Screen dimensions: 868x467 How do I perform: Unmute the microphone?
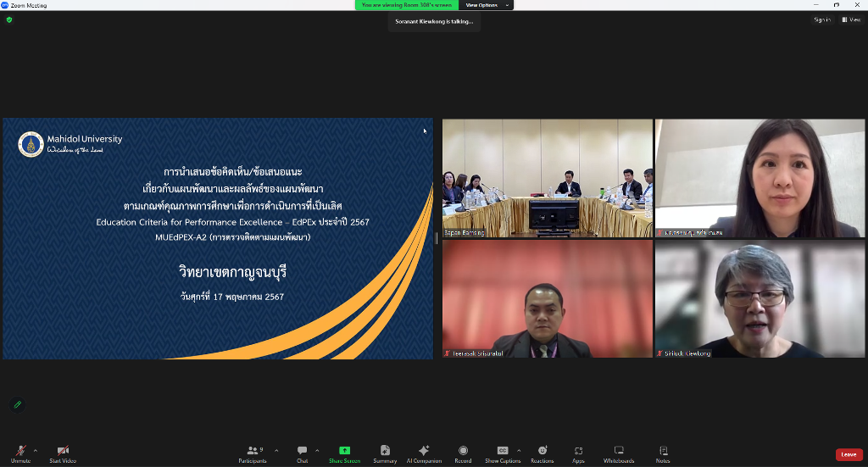click(x=20, y=453)
